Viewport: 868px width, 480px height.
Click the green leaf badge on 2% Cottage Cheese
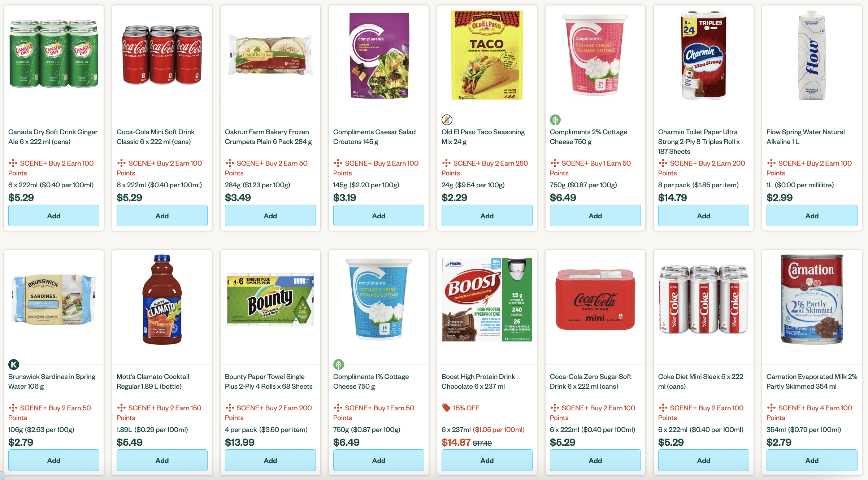click(555, 119)
